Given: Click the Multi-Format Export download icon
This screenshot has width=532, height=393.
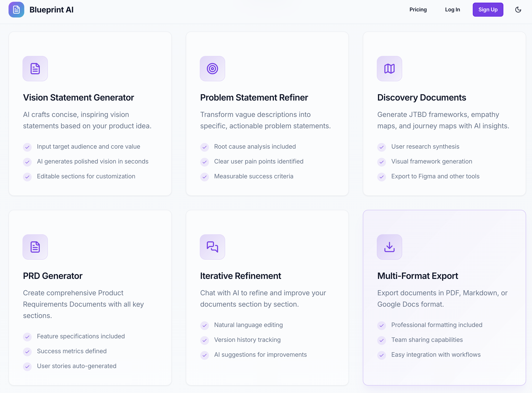Looking at the screenshot, I should click(x=389, y=247).
